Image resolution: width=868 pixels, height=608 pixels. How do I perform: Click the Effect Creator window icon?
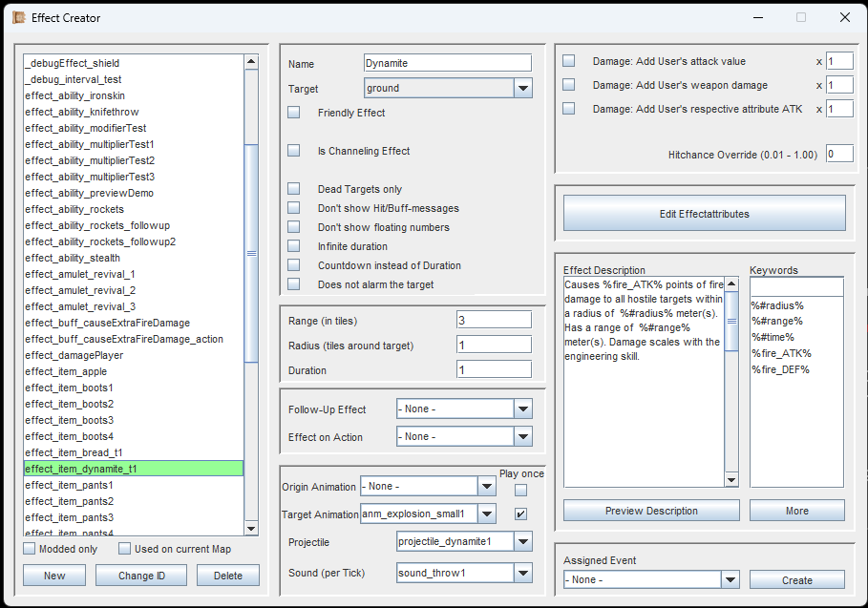tap(18, 17)
